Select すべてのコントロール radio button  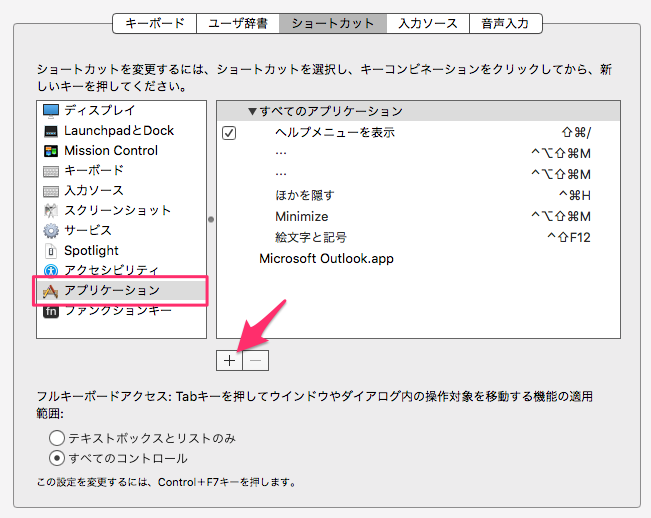point(57,459)
